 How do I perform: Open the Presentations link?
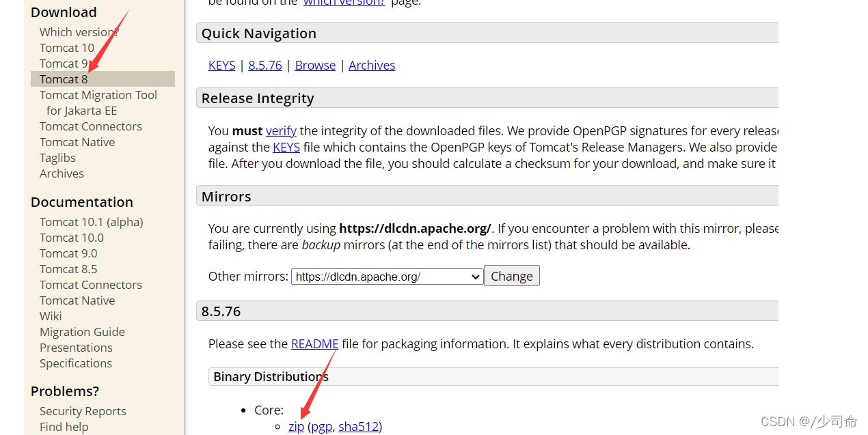[76, 348]
